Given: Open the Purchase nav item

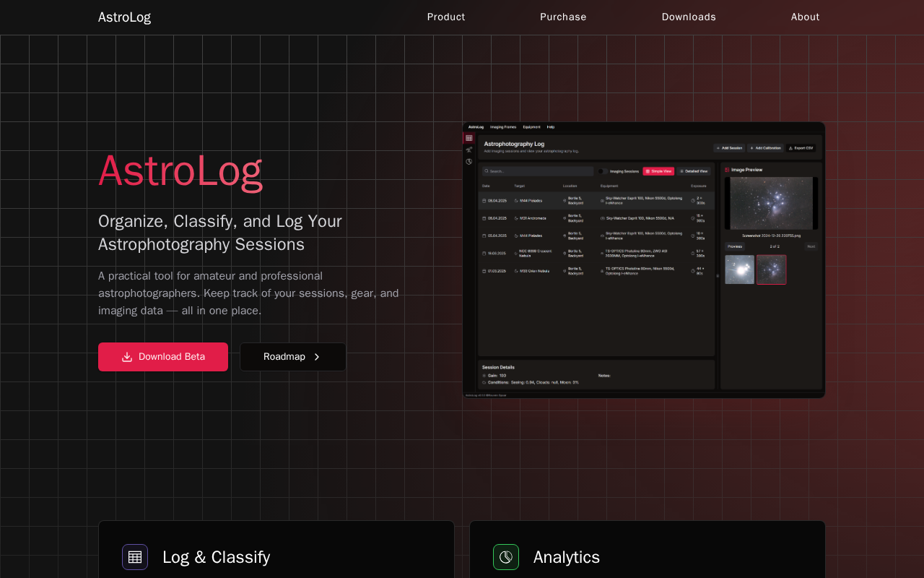Looking at the screenshot, I should click(x=563, y=17).
